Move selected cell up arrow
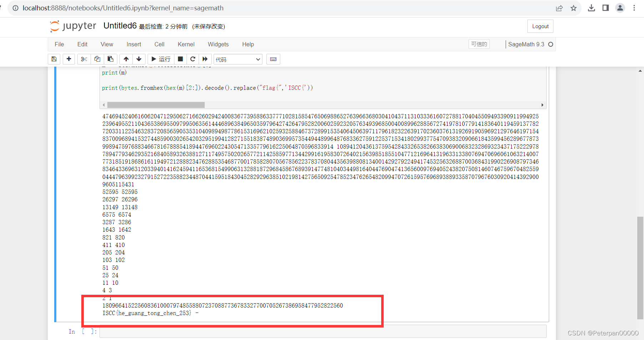This screenshot has width=644, height=340. [126, 59]
